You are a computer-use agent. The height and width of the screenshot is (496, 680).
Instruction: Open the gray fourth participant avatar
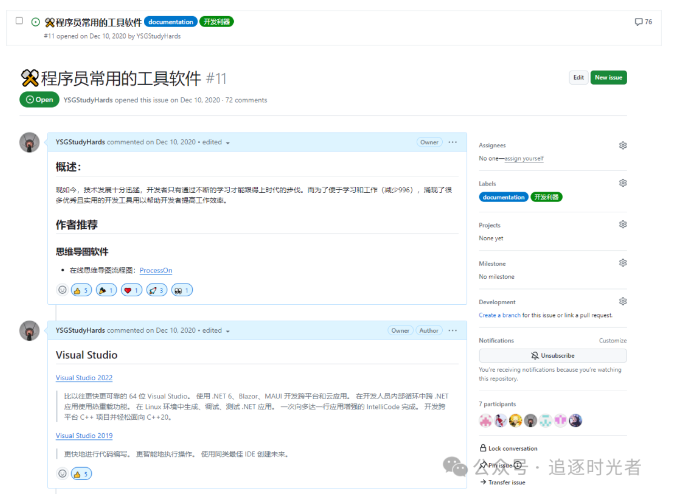coord(530,421)
